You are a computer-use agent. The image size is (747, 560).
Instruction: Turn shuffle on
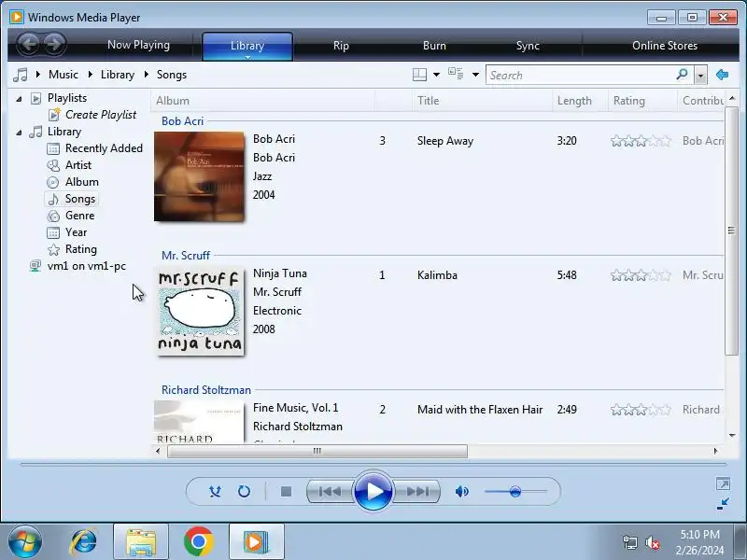click(x=215, y=492)
